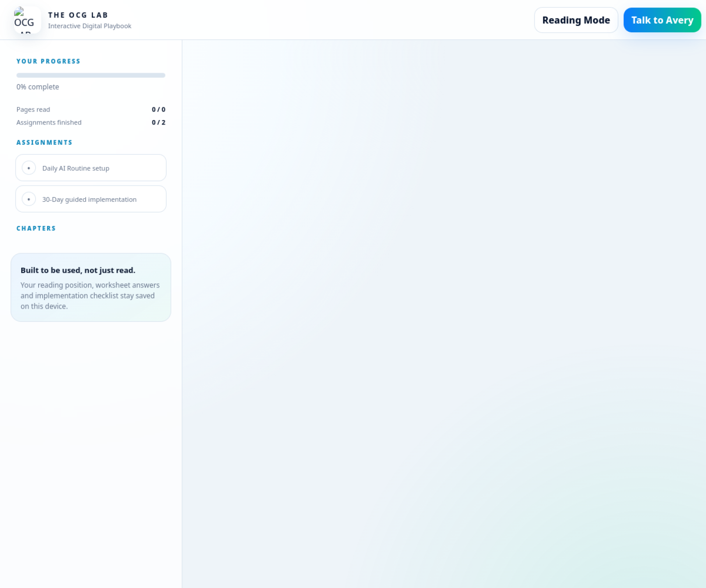This screenshot has width=706, height=588.
Task: Open the Daily AI Routine setup assignment
Action: (x=91, y=168)
